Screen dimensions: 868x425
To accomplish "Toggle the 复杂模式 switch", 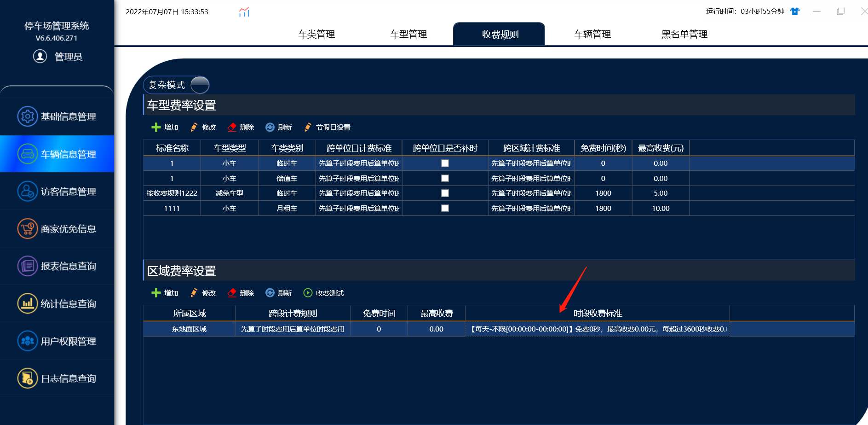I will click(200, 85).
